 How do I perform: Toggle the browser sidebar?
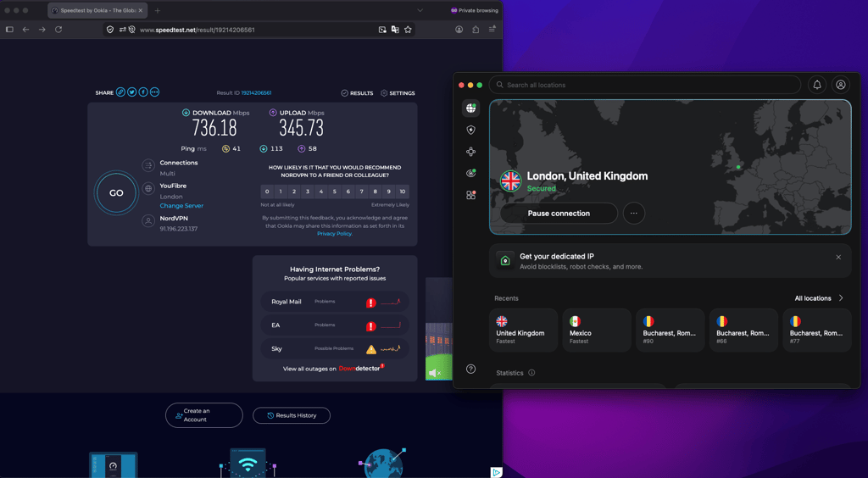pos(9,30)
